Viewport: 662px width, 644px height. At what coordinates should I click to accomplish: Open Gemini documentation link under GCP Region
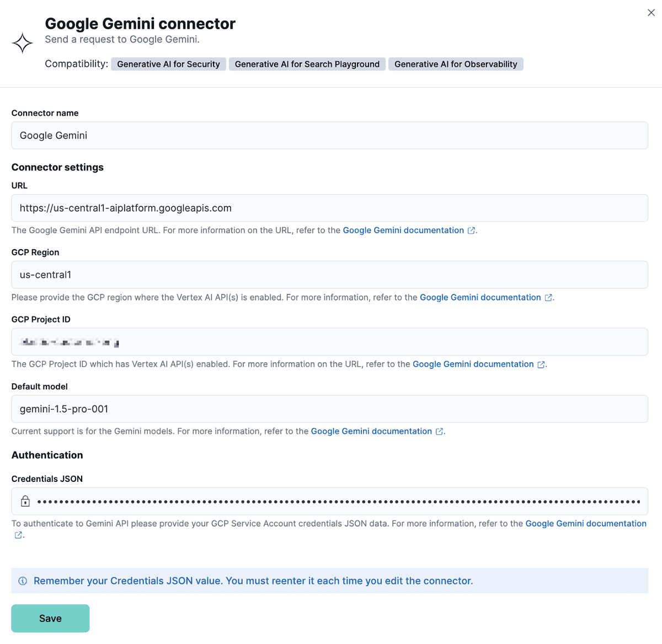(x=480, y=297)
